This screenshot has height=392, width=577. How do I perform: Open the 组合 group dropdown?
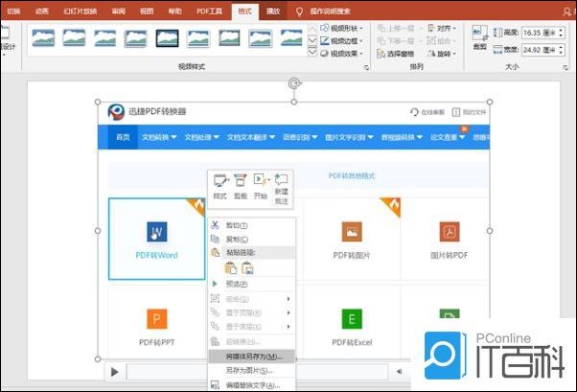441,41
